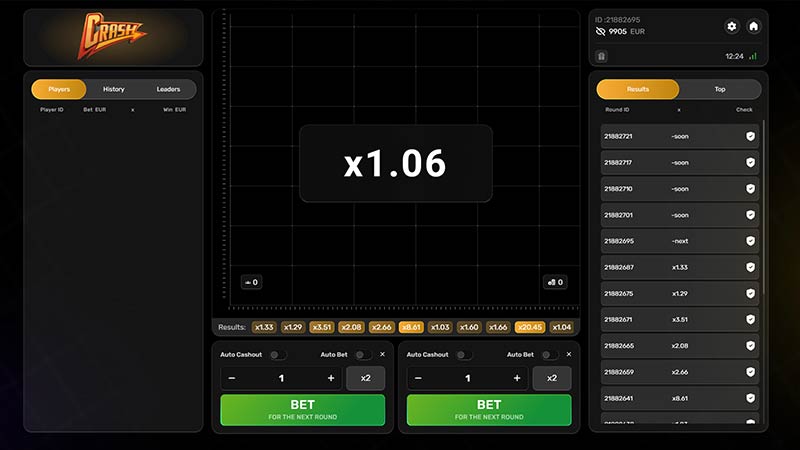Verify round 21882701 shield icon
The image size is (800, 450).
click(x=751, y=215)
